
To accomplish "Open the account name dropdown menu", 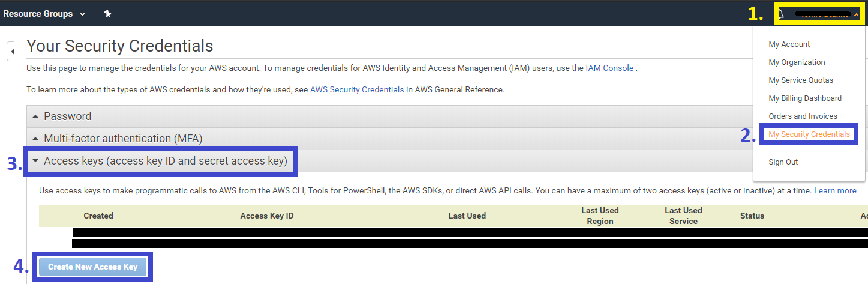I will tap(819, 14).
